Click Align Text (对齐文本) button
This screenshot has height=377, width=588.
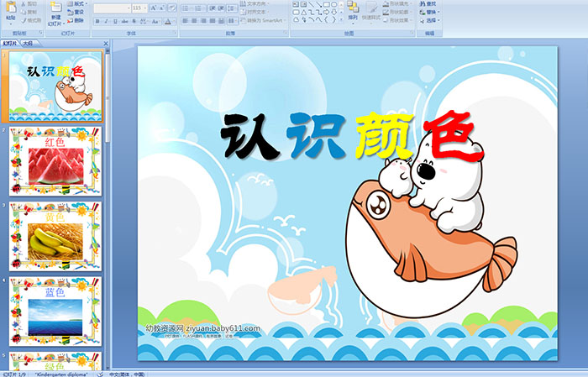click(253, 12)
